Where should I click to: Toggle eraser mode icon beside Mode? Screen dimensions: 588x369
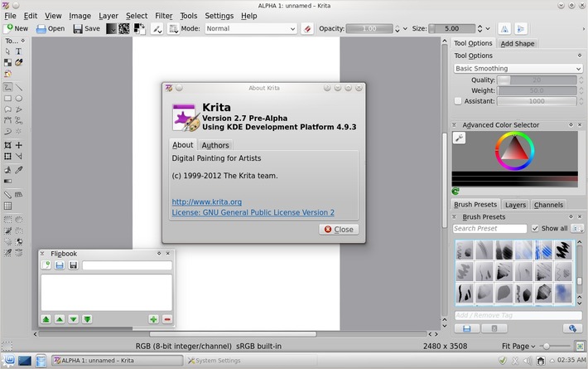(x=308, y=28)
